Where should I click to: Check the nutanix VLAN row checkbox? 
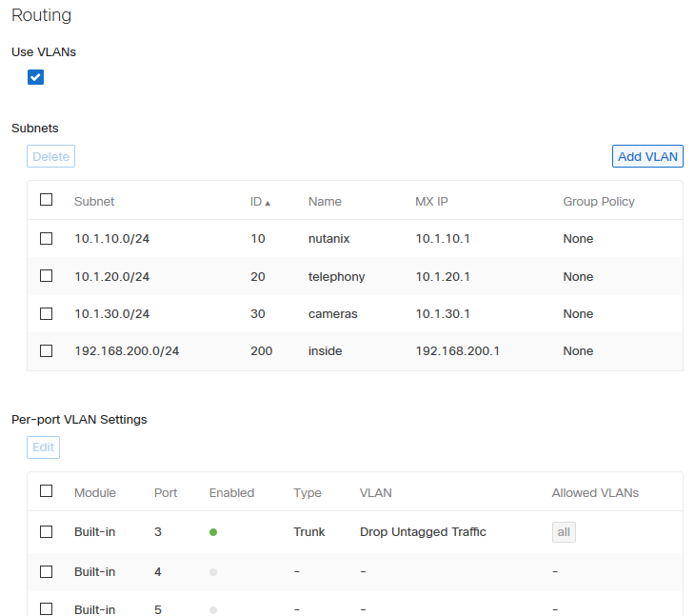point(46,239)
